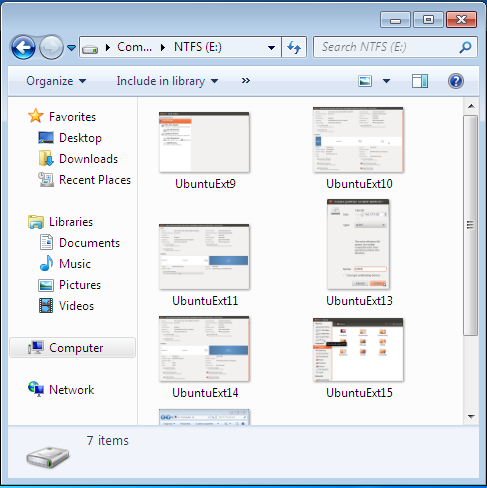Open the recent pages dropdown arrow
Image resolution: width=487 pixels, height=488 pixels.
[x=71, y=48]
